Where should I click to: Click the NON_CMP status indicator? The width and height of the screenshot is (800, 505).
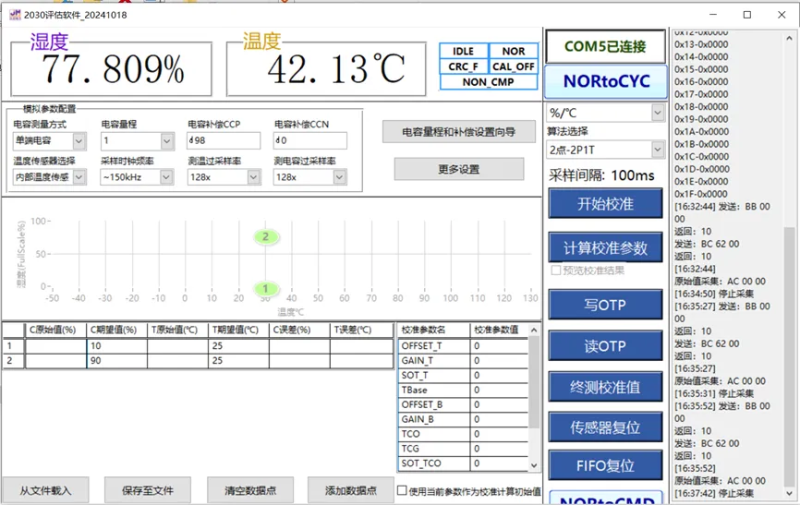point(488,82)
